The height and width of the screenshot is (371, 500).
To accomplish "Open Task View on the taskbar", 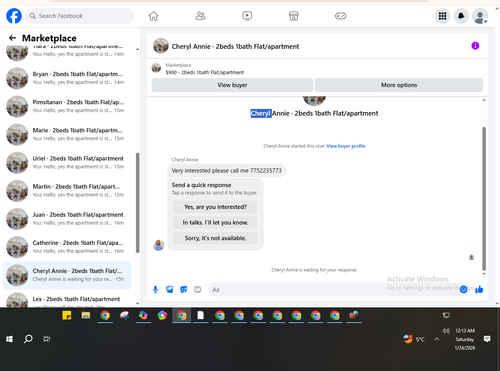I will 47,339.
